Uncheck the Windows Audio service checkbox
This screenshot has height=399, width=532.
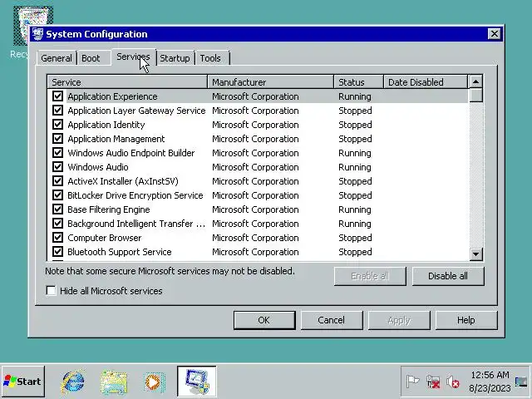[x=57, y=167]
